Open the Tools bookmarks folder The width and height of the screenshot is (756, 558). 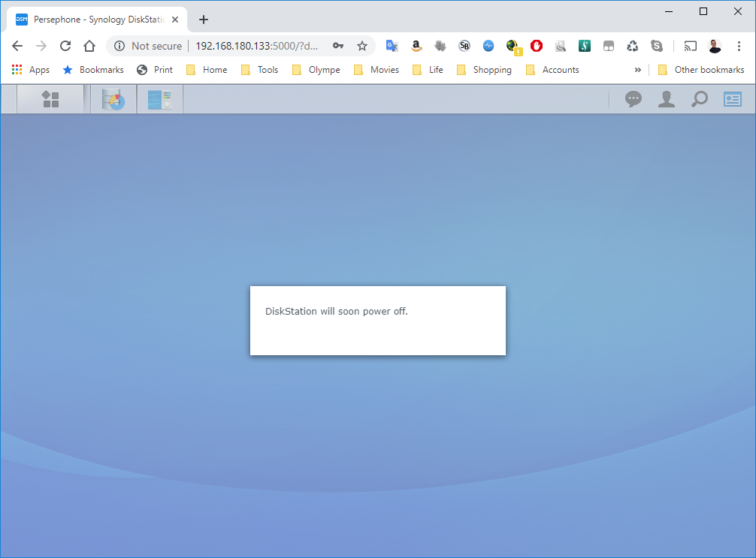260,70
